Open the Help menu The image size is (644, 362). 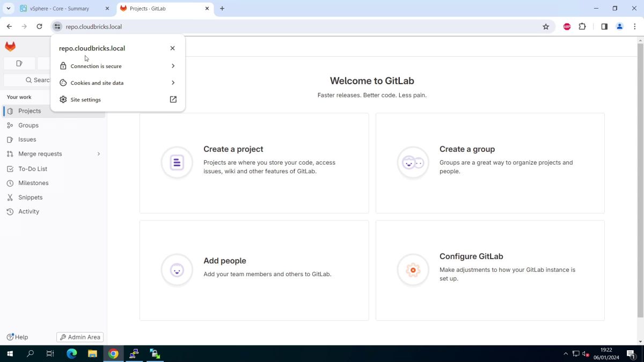[x=17, y=337]
